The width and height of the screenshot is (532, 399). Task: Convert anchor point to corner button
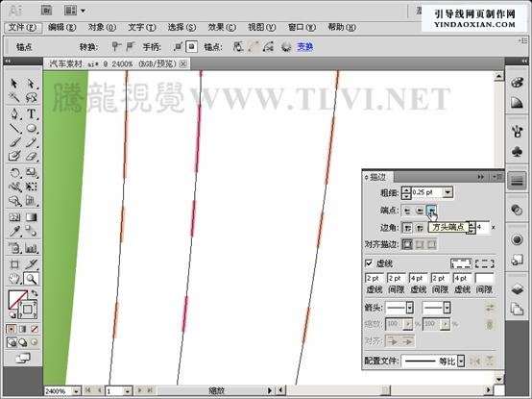click(116, 46)
